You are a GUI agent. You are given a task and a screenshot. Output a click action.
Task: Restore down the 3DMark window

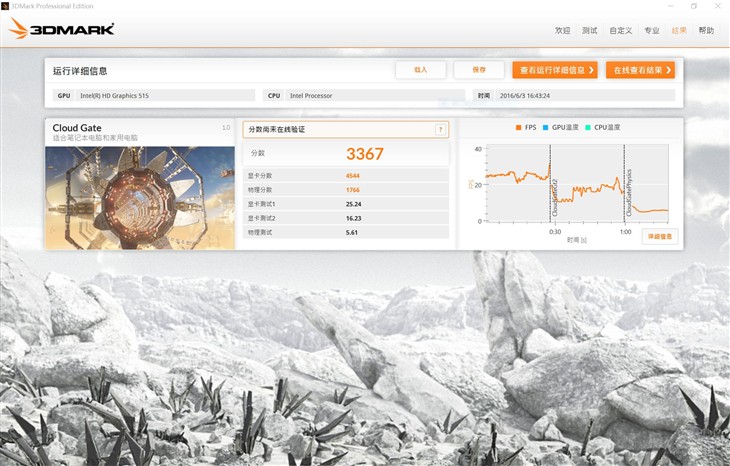point(694,6)
